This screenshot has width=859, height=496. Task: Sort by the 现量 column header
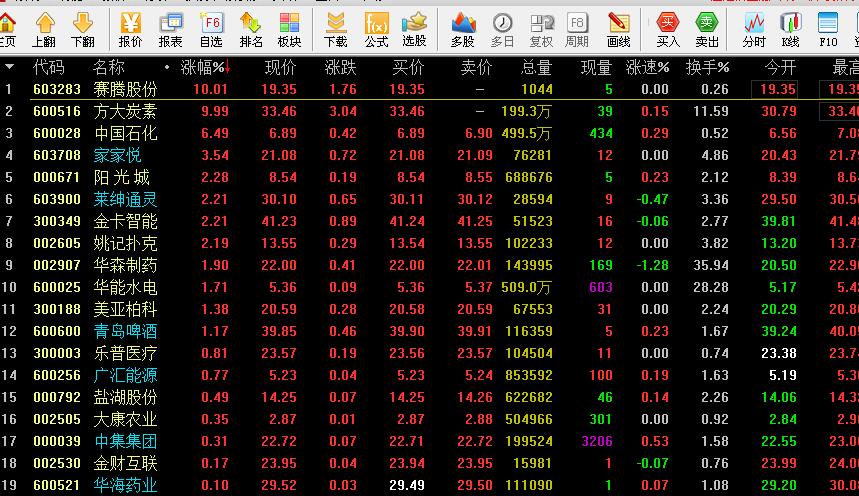tap(596, 67)
